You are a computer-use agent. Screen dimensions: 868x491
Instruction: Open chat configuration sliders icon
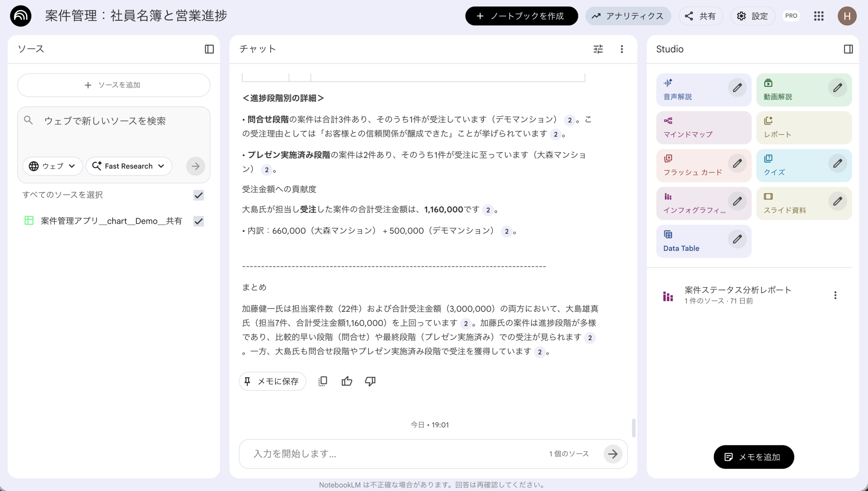point(598,49)
